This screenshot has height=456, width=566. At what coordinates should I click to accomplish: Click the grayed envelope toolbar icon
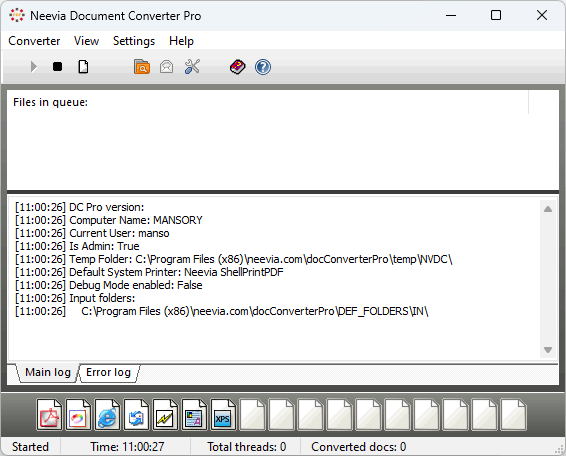click(x=166, y=67)
